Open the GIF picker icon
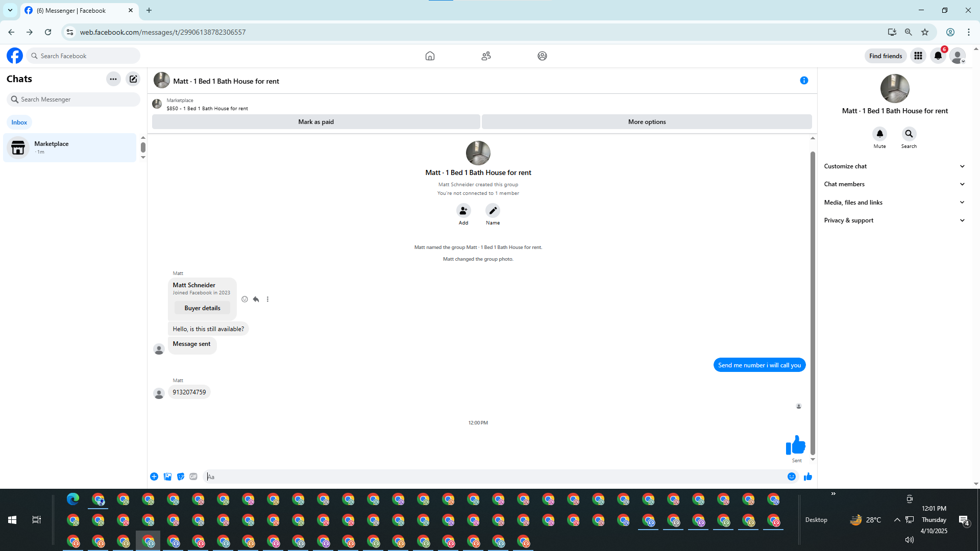The image size is (980, 551). [193, 477]
